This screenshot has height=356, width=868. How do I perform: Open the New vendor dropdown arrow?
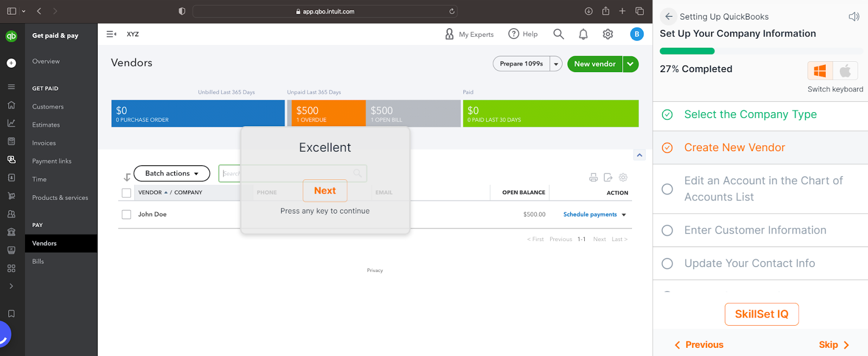pos(630,64)
